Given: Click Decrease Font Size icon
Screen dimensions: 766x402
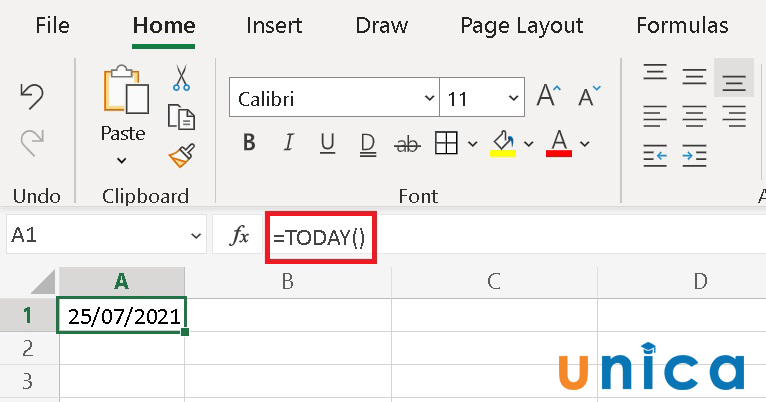Looking at the screenshot, I should [x=589, y=97].
